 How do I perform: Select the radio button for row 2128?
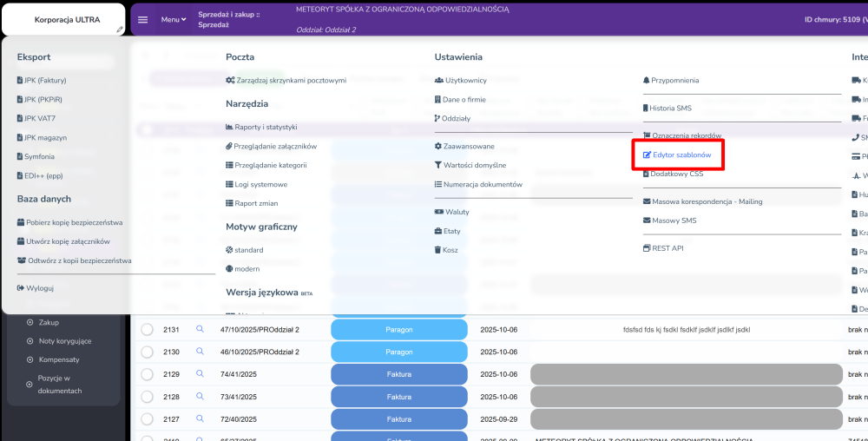click(147, 398)
